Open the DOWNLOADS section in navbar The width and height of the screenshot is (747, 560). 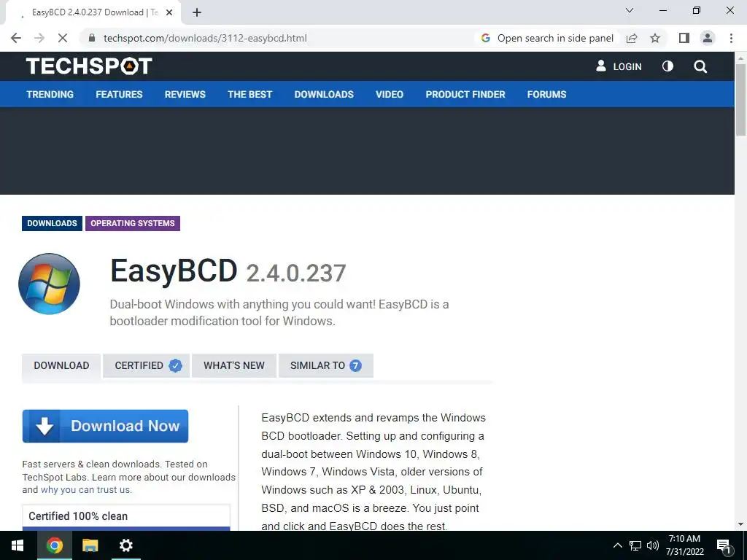pyautogui.click(x=324, y=94)
